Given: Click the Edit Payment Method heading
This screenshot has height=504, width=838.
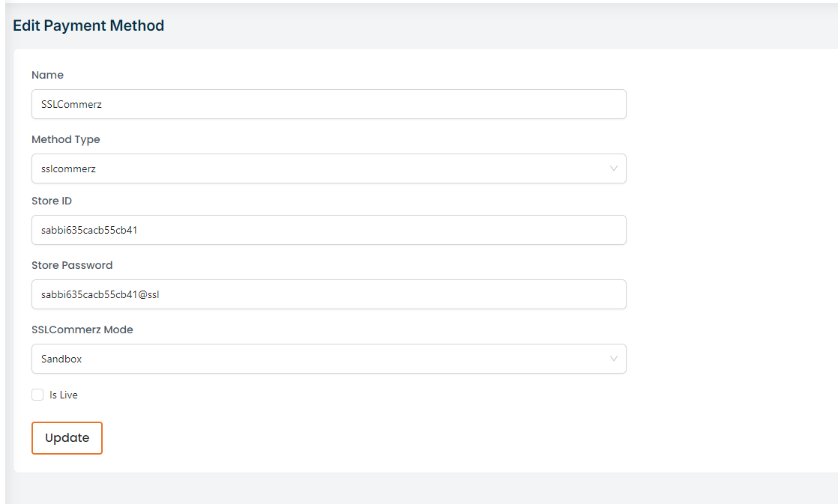Looking at the screenshot, I should click(x=88, y=25).
